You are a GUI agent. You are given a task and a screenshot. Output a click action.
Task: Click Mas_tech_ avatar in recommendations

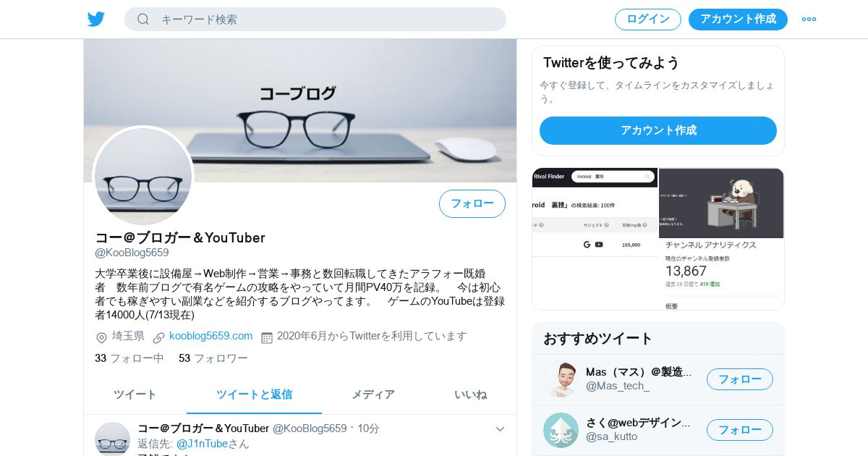561,379
